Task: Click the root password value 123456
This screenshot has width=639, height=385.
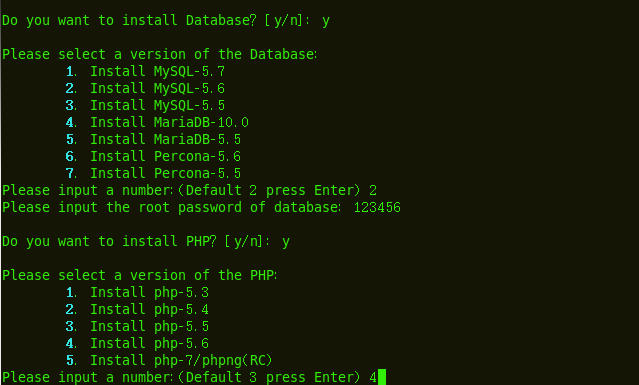Action: coord(377,208)
